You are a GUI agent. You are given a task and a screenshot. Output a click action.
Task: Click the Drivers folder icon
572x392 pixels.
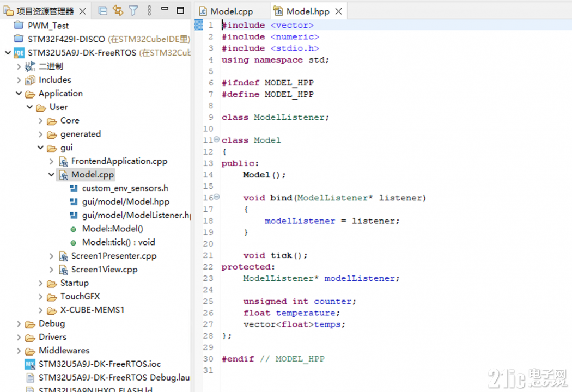[30, 338]
